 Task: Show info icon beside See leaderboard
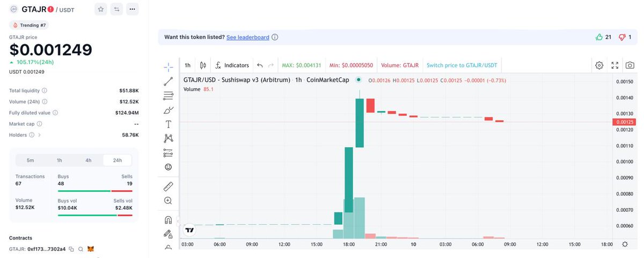tap(275, 37)
